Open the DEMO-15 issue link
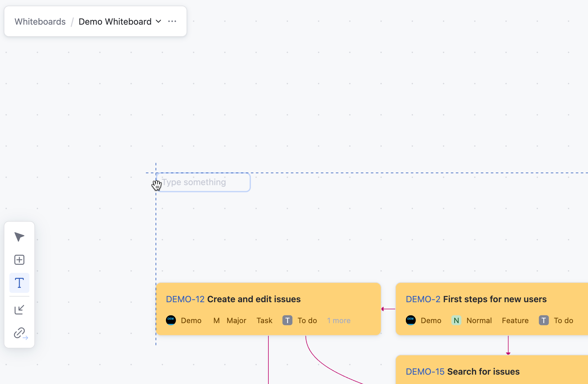The width and height of the screenshot is (588, 384). click(425, 372)
